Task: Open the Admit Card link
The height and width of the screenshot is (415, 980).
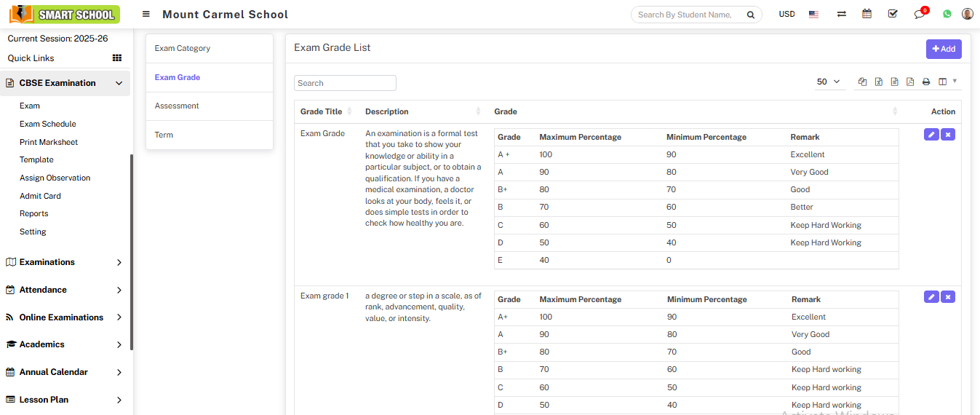Action: click(x=40, y=196)
